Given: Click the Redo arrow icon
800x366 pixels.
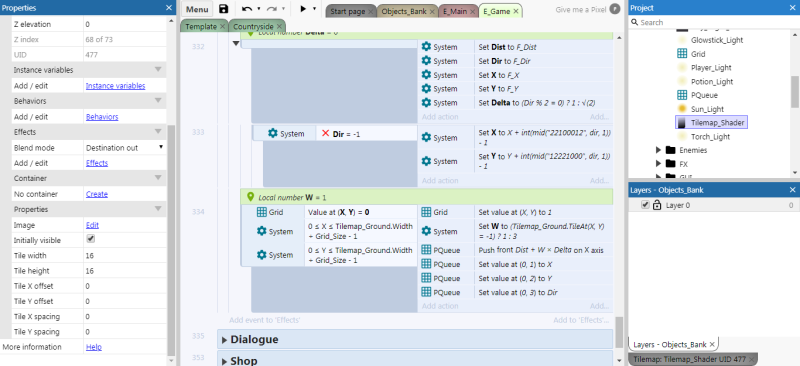Looking at the screenshot, I should pos(272,9).
